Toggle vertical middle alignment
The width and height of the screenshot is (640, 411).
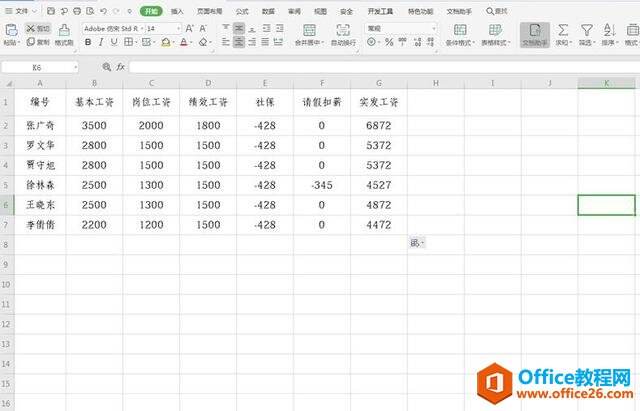[x=239, y=28]
